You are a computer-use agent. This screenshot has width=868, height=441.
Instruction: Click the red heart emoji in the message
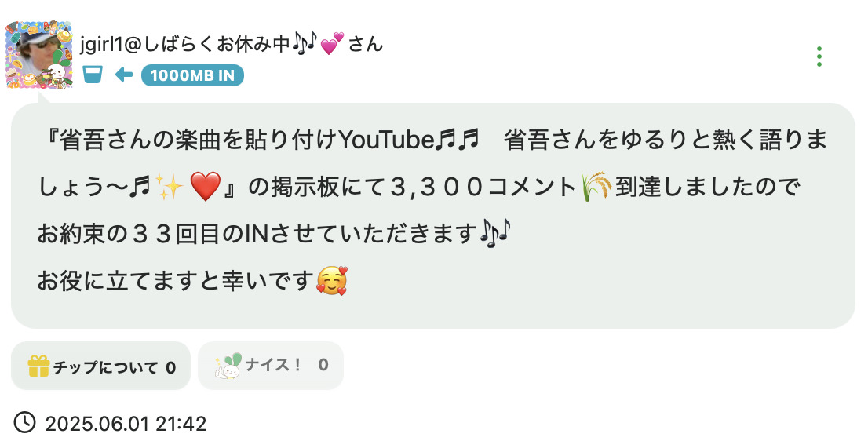[x=206, y=187]
